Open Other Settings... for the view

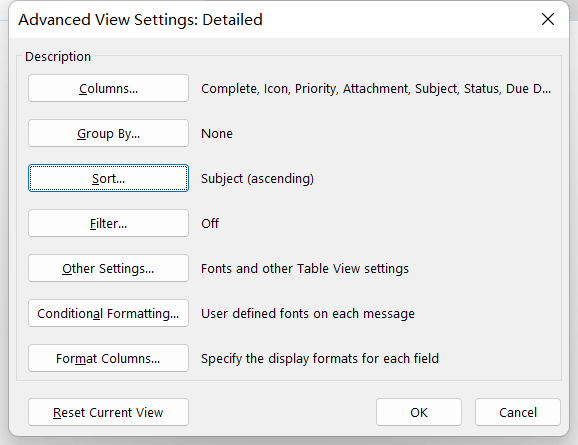coord(108,268)
